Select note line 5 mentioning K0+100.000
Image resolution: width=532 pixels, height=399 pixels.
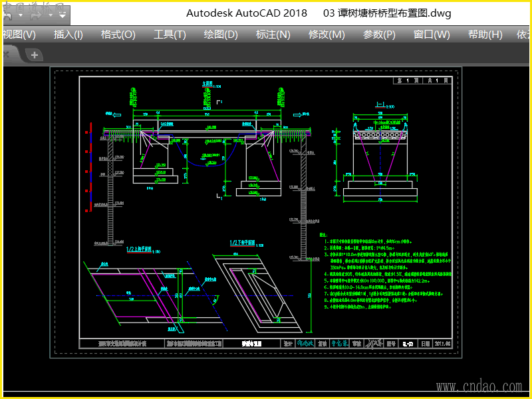[377, 281]
